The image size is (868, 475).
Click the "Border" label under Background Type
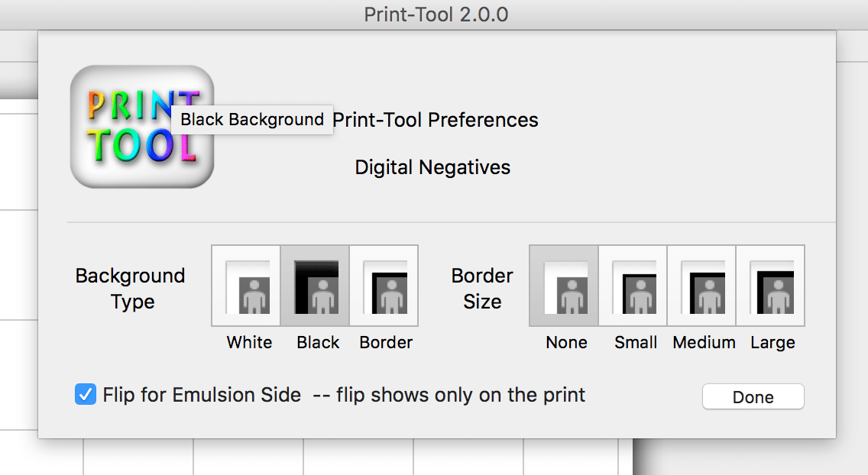(x=386, y=342)
